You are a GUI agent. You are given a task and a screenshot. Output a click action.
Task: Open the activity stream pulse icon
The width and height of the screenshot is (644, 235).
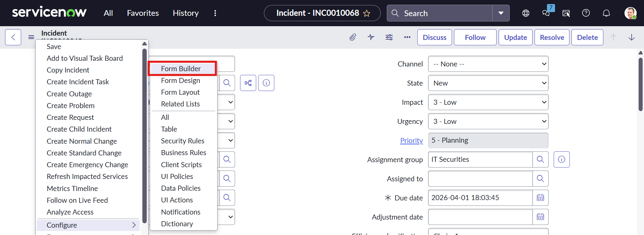point(371,37)
